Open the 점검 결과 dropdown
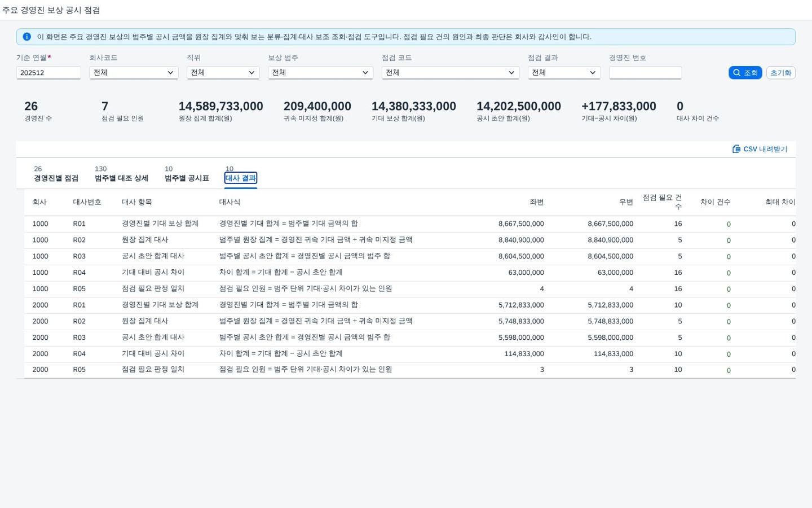 (x=564, y=73)
